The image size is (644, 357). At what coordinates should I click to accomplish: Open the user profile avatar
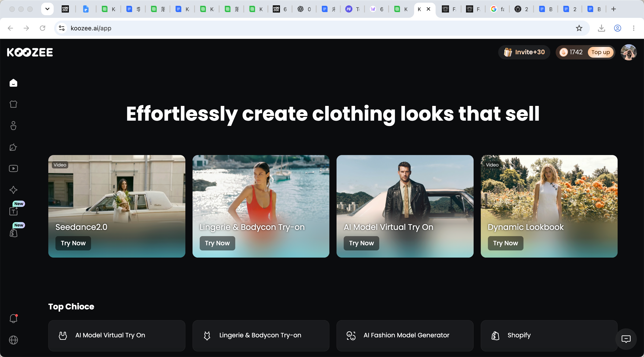pyautogui.click(x=629, y=52)
